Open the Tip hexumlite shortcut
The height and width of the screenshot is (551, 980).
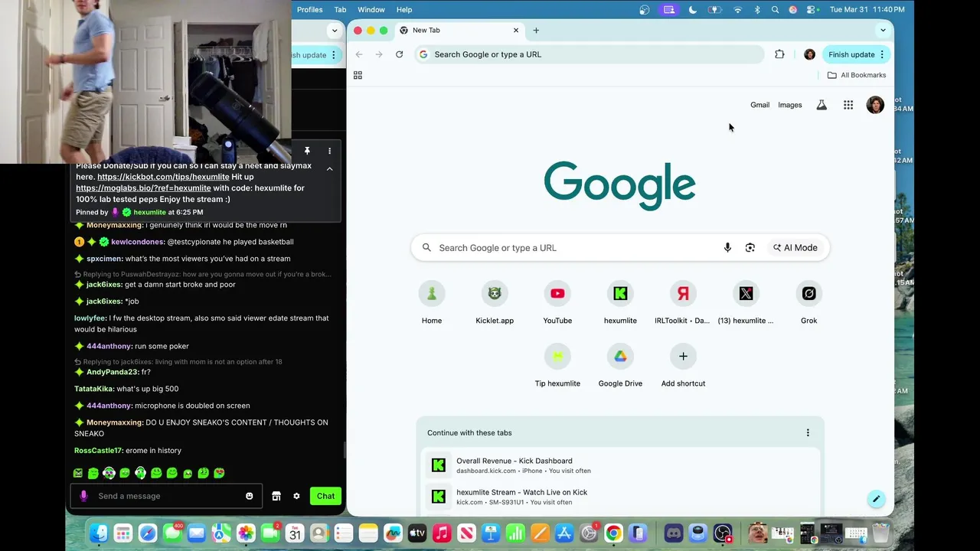tap(557, 366)
